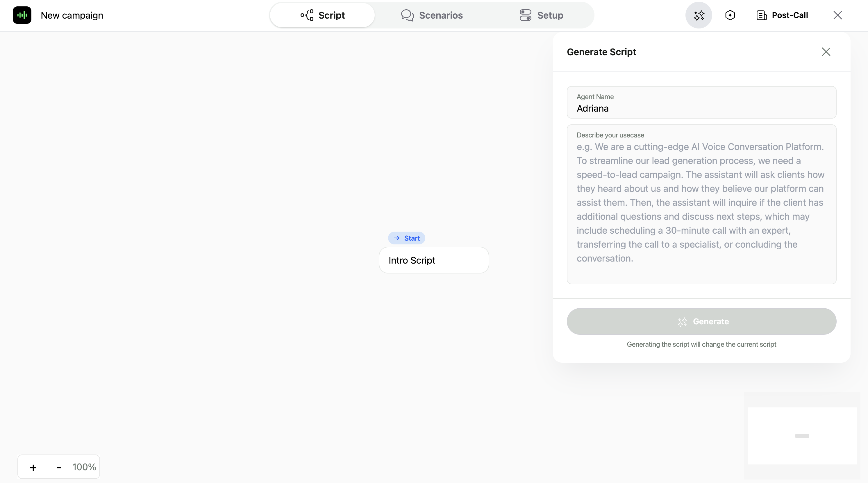Click the hexagon sparkle icon in header

click(730, 15)
